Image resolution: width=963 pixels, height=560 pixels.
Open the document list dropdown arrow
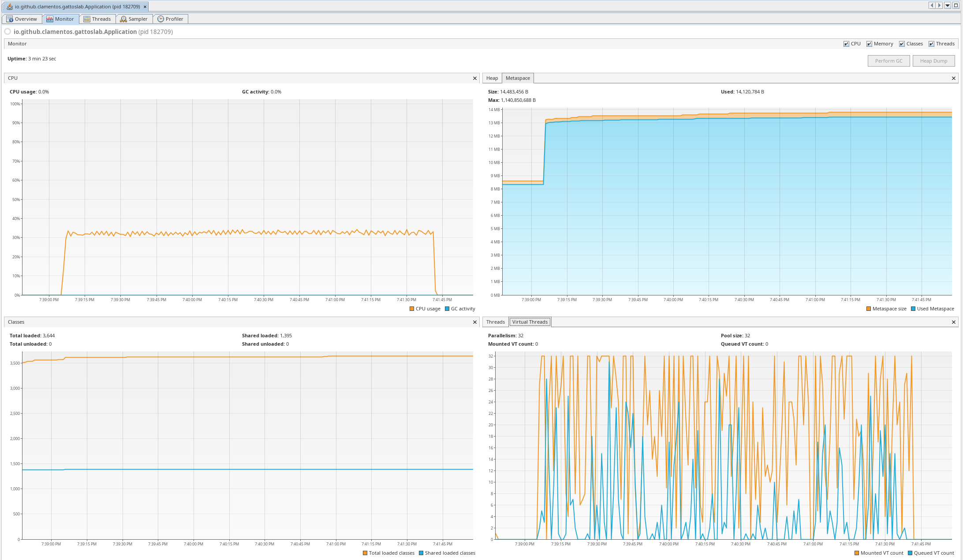pos(948,5)
